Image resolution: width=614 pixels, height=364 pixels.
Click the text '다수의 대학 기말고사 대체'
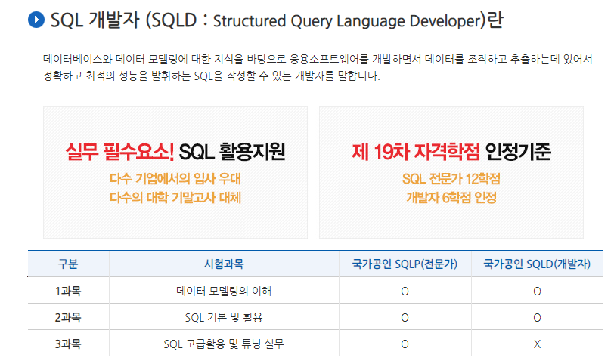[175, 197]
